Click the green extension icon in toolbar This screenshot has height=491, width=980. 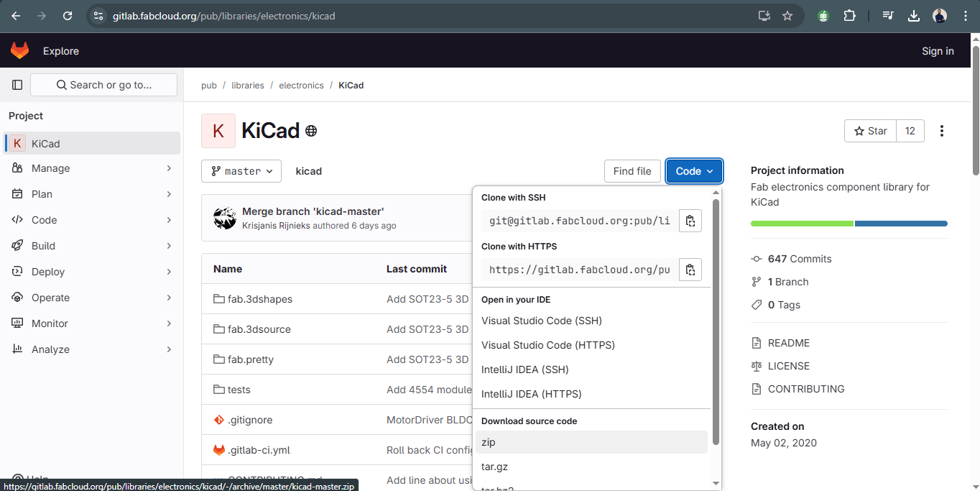coord(823,16)
